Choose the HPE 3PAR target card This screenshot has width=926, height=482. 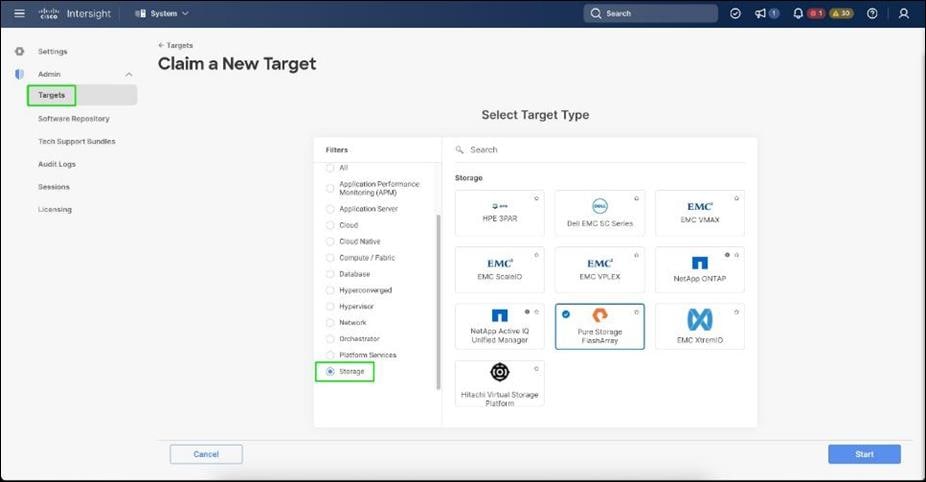500,213
